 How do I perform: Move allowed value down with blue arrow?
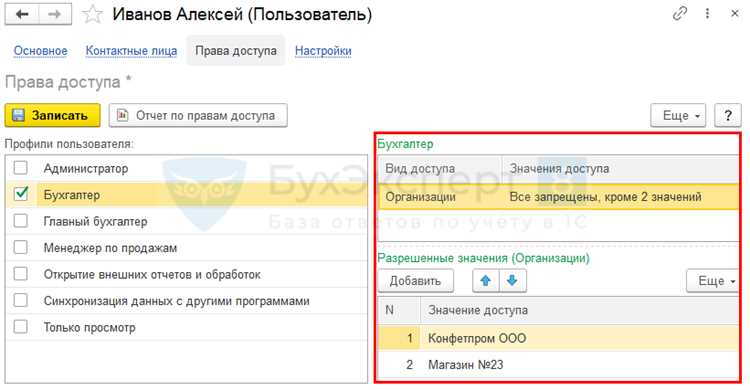[513, 280]
